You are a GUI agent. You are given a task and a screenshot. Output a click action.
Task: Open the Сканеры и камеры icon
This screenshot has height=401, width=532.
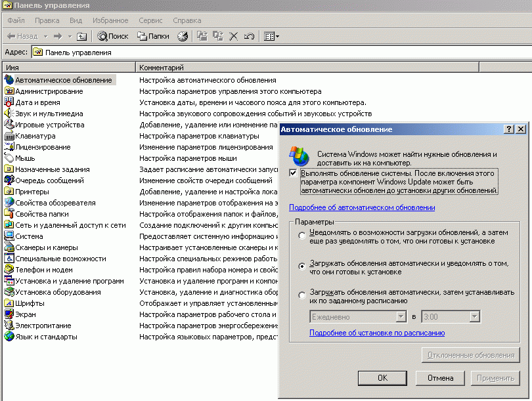click(x=9, y=247)
